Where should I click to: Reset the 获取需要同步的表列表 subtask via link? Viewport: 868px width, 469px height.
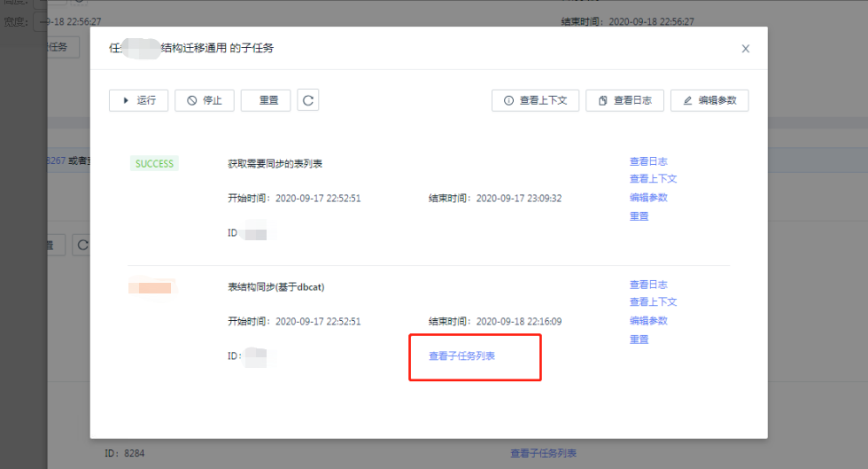(x=639, y=216)
